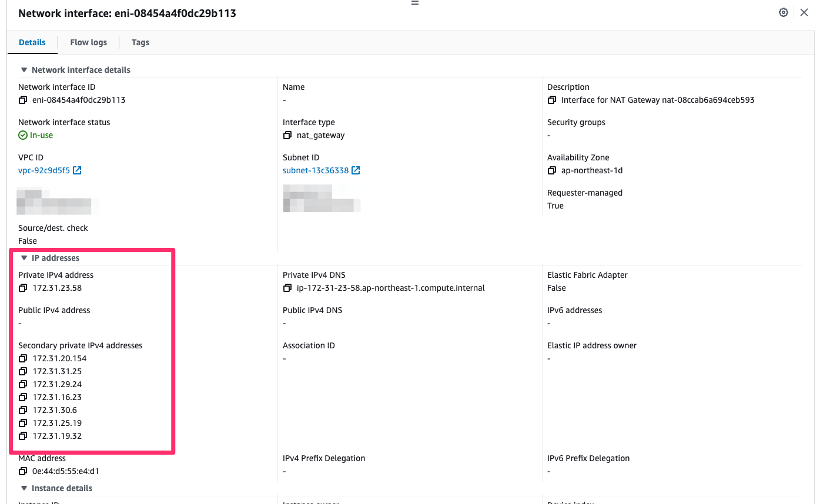
Task: Open the settings gear for this panel
Action: (x=783, y=12)
